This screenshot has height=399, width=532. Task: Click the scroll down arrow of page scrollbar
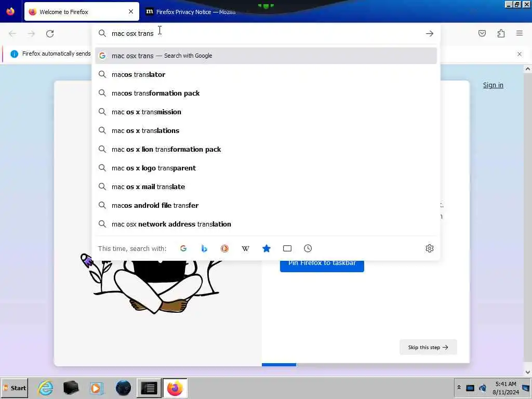(x=528, y=372)
